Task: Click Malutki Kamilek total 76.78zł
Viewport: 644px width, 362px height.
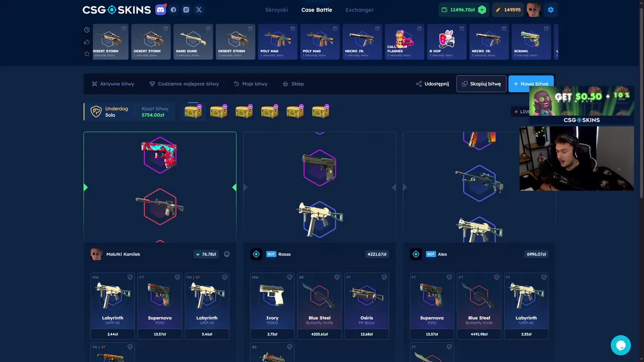Action: pos(206,254)
